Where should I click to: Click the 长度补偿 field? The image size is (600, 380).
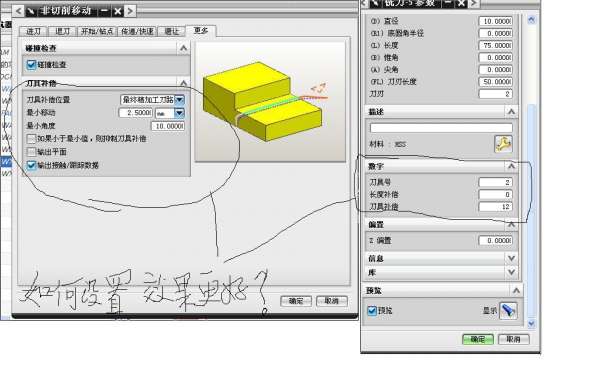(x=496, y=194)
